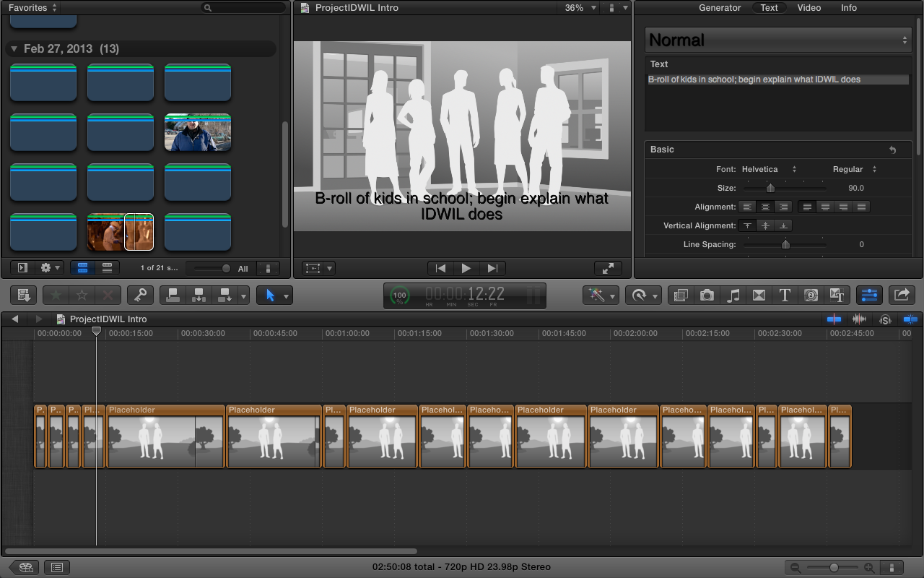The image size is (924, 578).
Task: Switch browser to filmstrip view
Action: coord(82,268)
